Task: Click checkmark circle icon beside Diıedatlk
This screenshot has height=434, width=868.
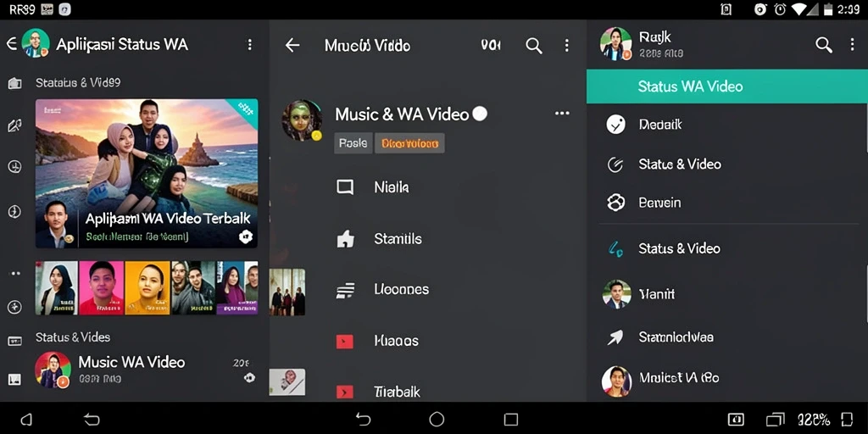Action: click(x=615, y=125)
